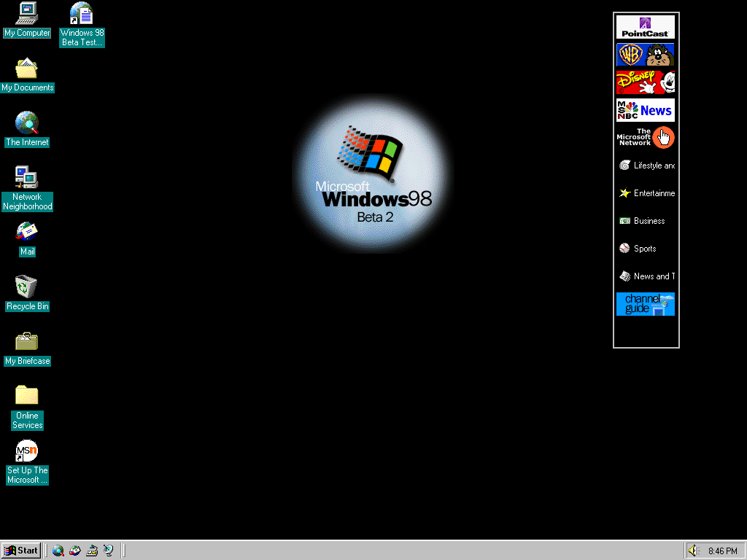Open the volume speaker tray icon
Screen dimensions: 747x560
pyautogui.click(x=694, y=551)
